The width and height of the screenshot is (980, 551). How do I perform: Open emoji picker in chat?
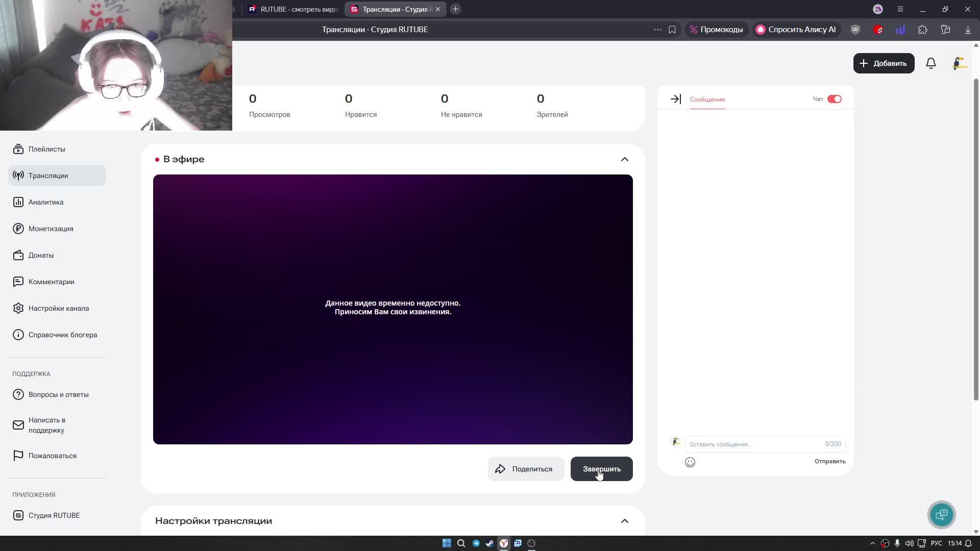pos(690,462)
